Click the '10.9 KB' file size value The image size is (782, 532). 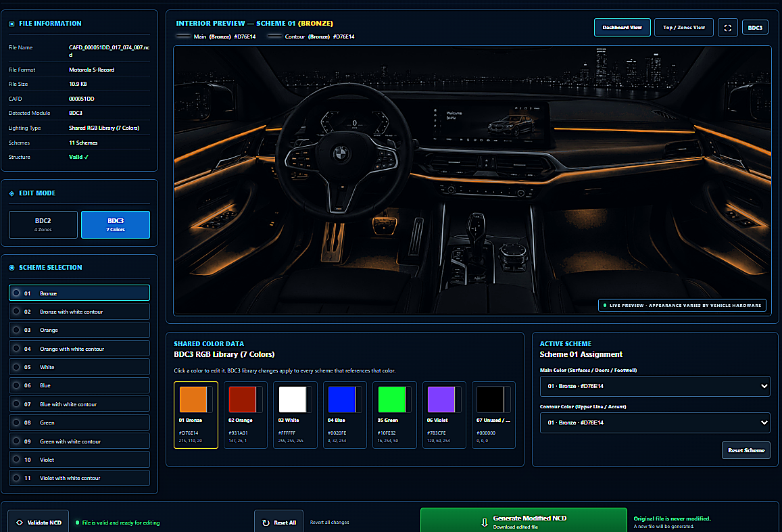tap(78, 84)
